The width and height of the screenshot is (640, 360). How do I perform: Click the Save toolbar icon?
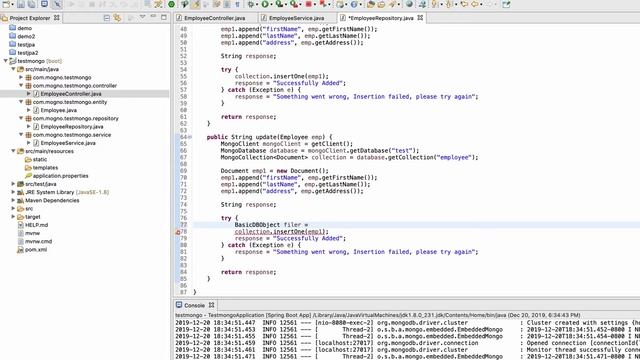click(21, 4)
